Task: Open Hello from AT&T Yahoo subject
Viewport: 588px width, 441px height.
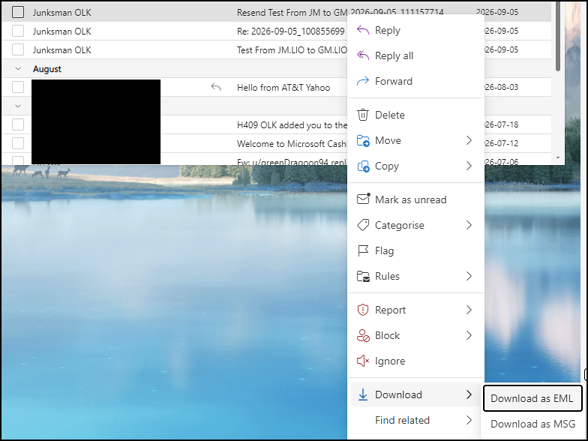Action: (x=284, y=87)
